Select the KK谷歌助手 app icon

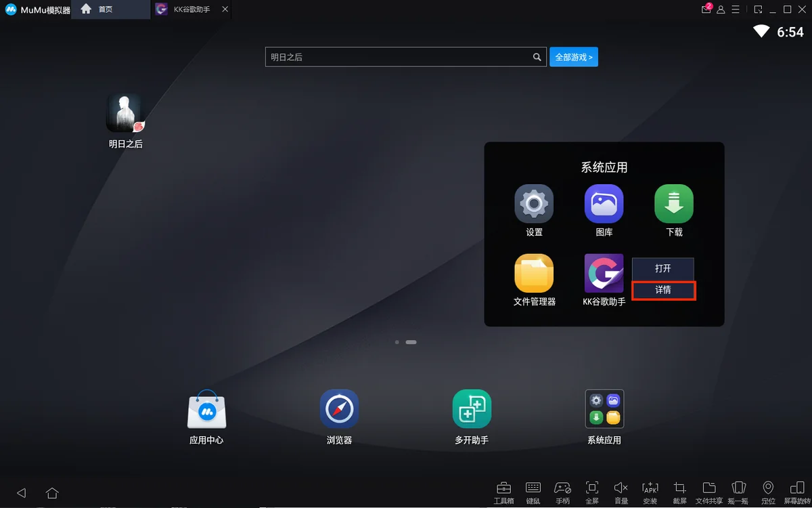click(604, 274)
